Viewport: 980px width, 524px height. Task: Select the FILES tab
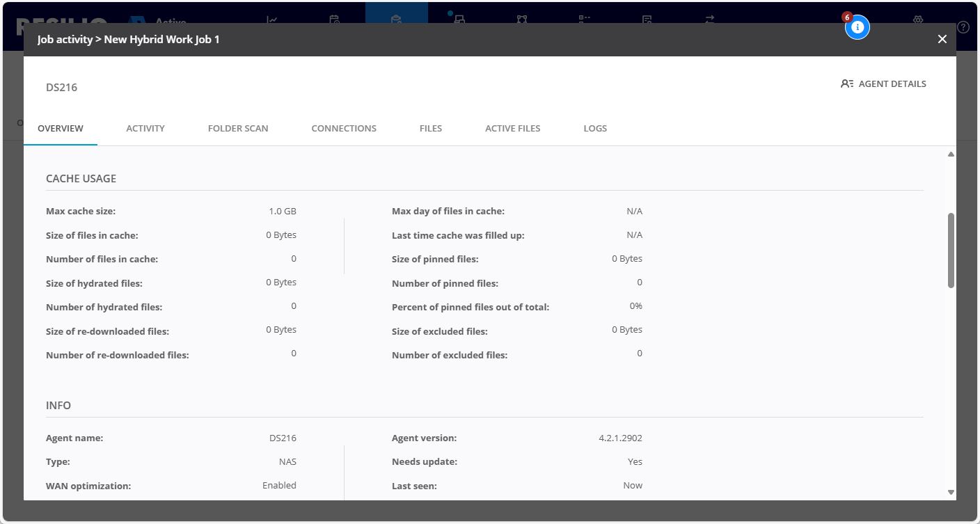click(x=431, y=129)
